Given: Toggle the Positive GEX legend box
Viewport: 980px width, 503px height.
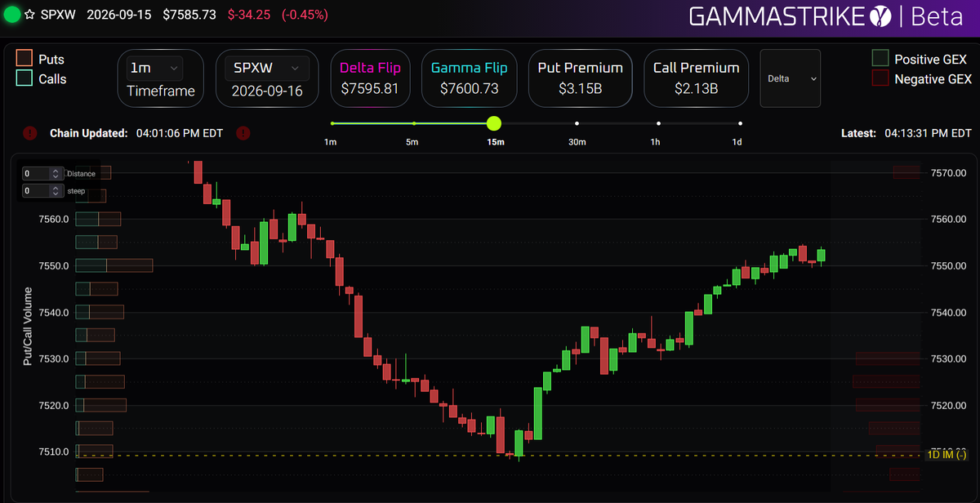Looking at the screenshot, I should click(880, 59).
